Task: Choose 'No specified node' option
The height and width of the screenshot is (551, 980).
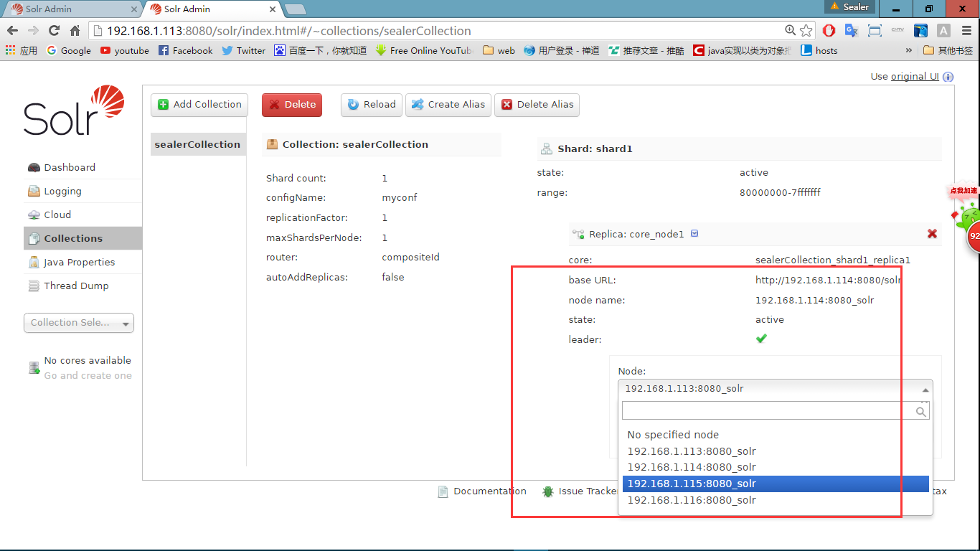Action: (x=776, y=435)
